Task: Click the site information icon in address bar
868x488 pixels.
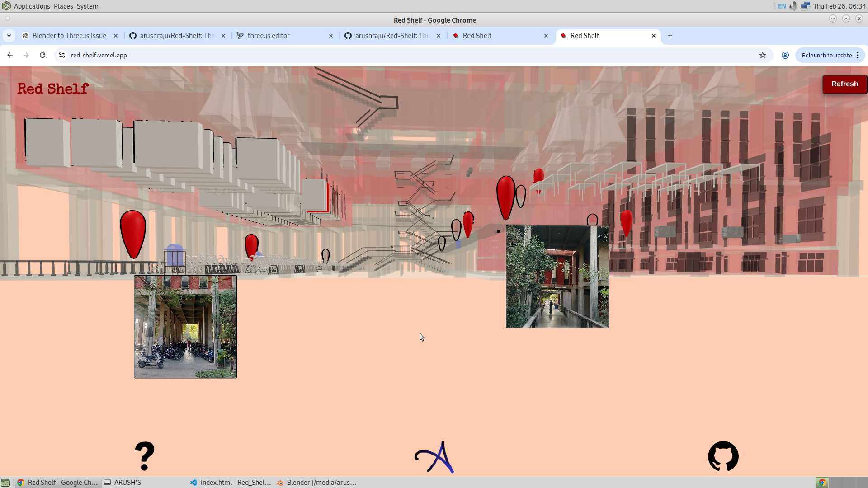Action: point(61,55)
